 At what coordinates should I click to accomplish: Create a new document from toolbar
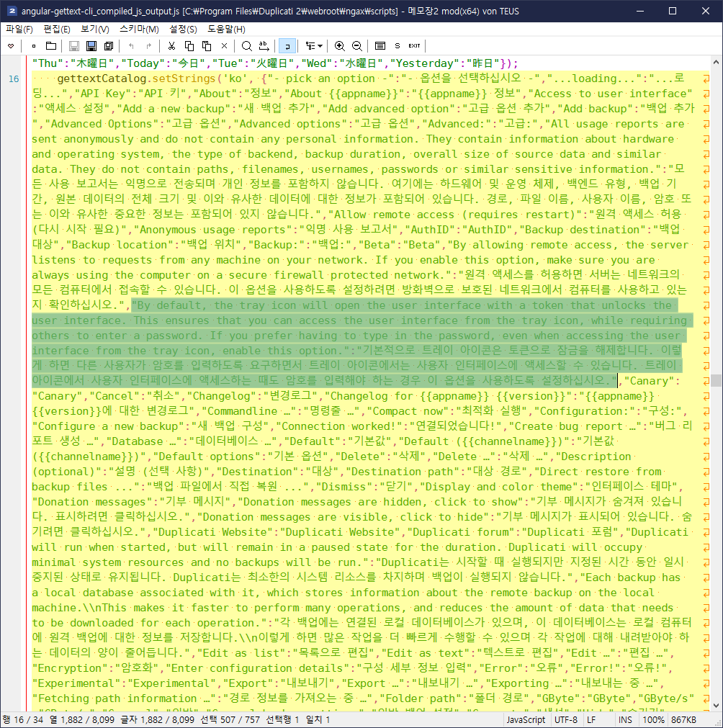(x=33, y=46)
